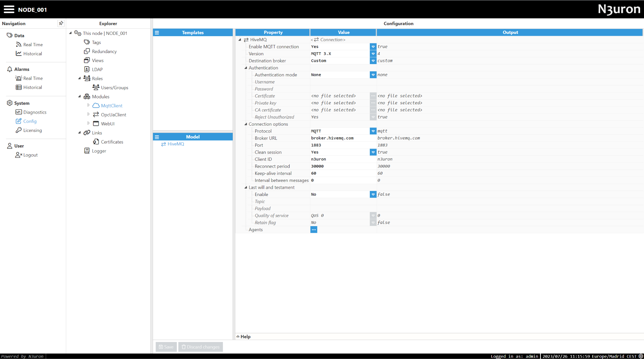Open Enable MQTT connection dropdown

(373, 46)
